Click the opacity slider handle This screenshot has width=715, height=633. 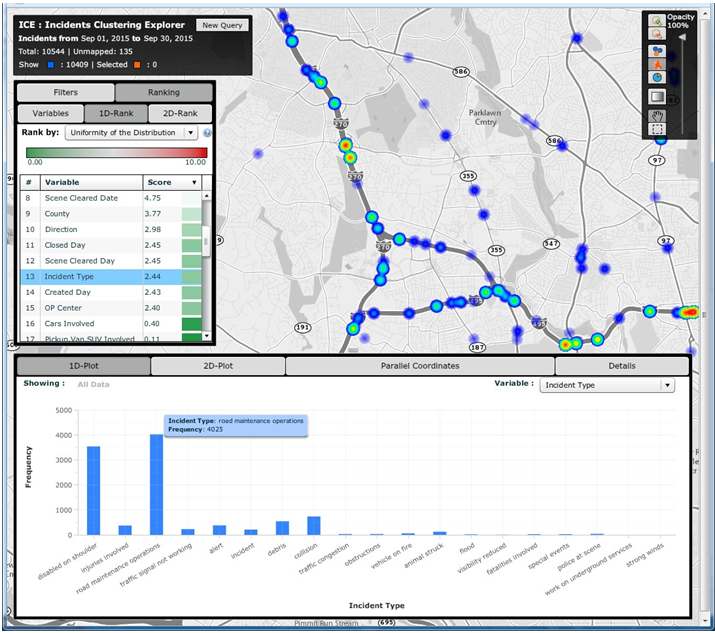pyautogui.click(x=683, y=38)
